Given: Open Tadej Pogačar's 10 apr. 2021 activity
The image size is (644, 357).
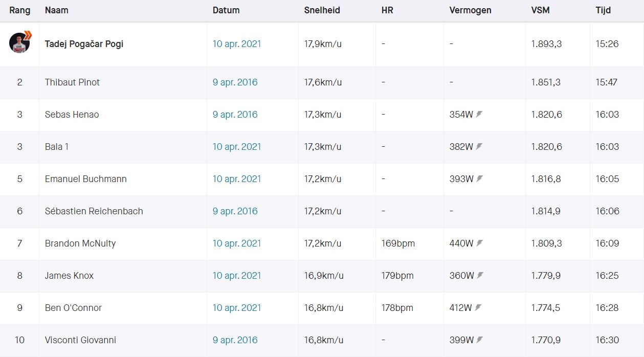Looking at the screenshot, I should (x=237, y=44).
